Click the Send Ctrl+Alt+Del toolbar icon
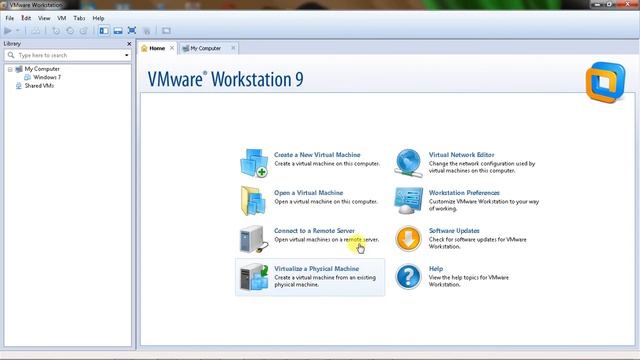The height and width of the screenshot is (360, 640). click(x=36, y=31)
